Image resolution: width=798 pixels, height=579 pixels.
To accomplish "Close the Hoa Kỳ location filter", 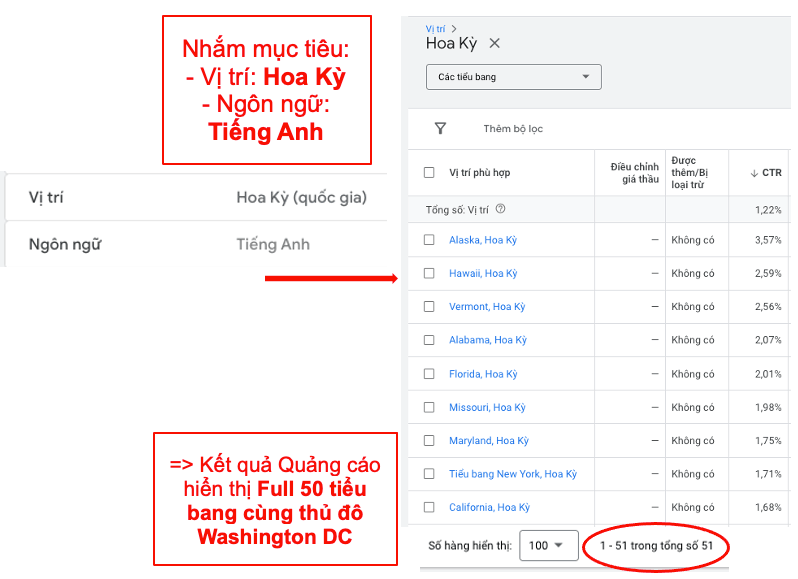I will click(494, 43).
